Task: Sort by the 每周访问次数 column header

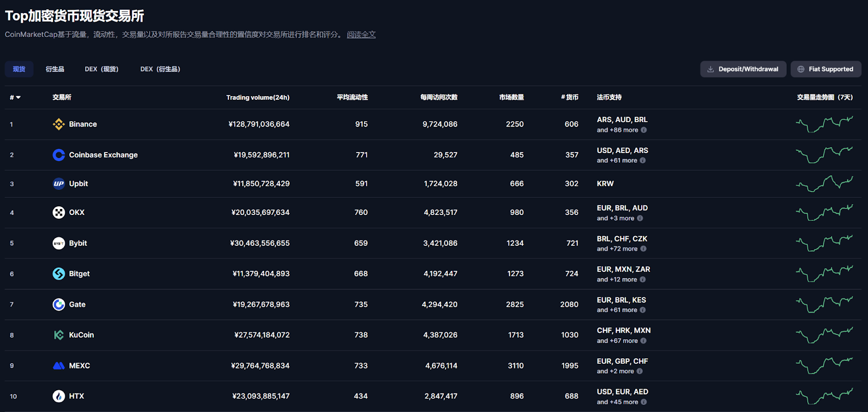Action: [439, 98]
